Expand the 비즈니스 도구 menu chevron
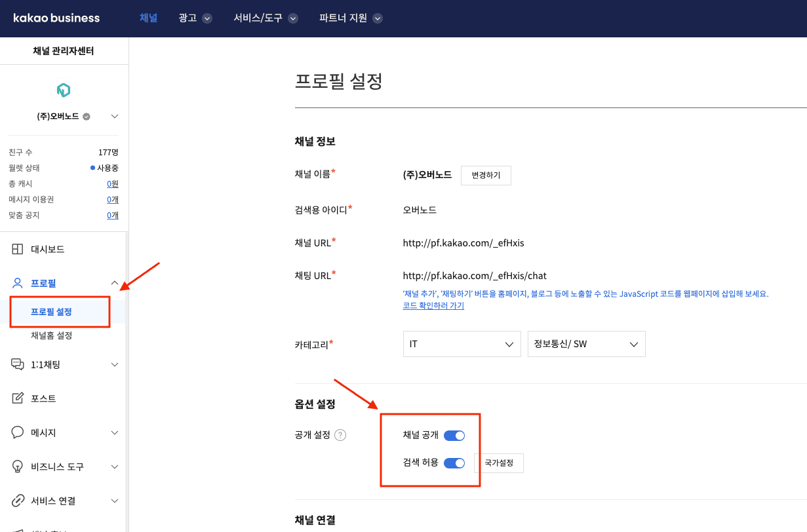The image size is (807, 532). [115, 466]
